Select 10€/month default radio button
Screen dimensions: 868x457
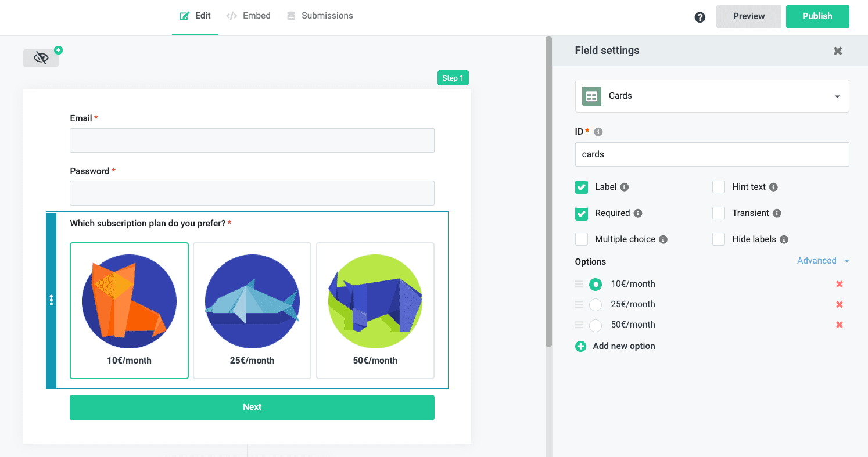point(596,285)
